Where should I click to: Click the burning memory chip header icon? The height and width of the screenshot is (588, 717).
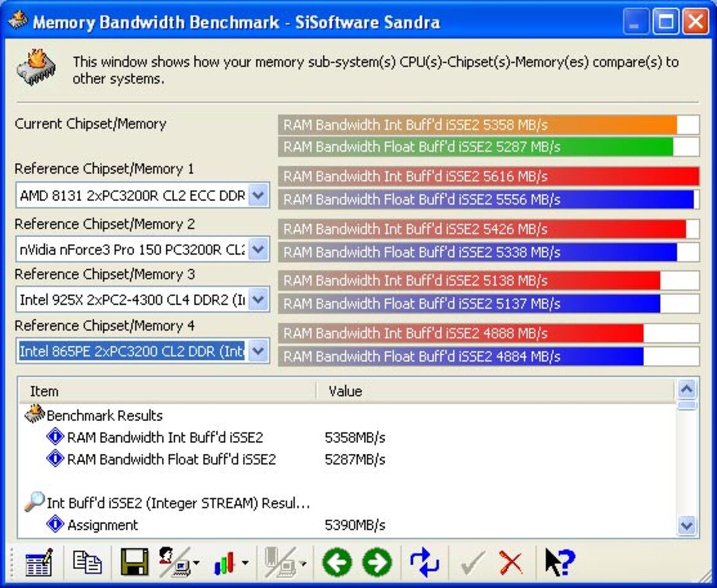pyautogui.click(x=36, y=67)
